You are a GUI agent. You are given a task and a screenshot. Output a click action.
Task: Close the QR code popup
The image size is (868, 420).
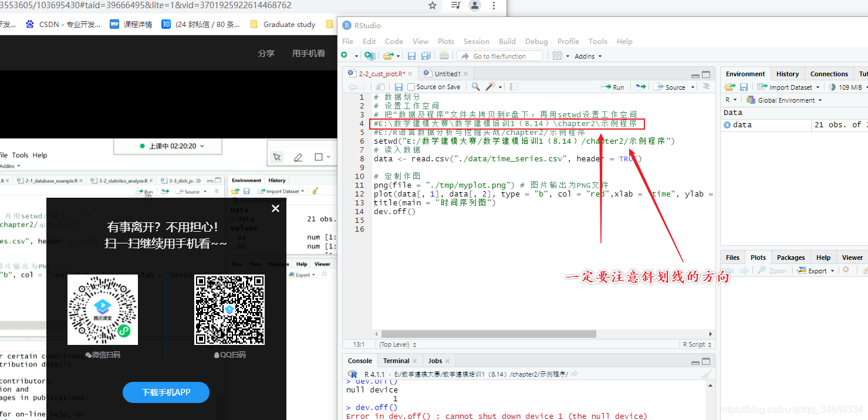(x=275, y=208)
